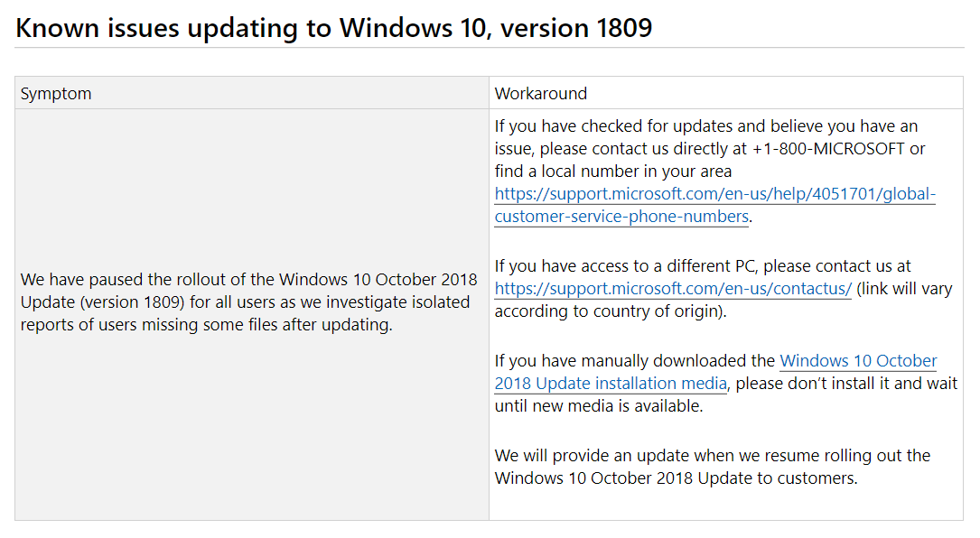Click "until new media is available" text

click(598, 406)
